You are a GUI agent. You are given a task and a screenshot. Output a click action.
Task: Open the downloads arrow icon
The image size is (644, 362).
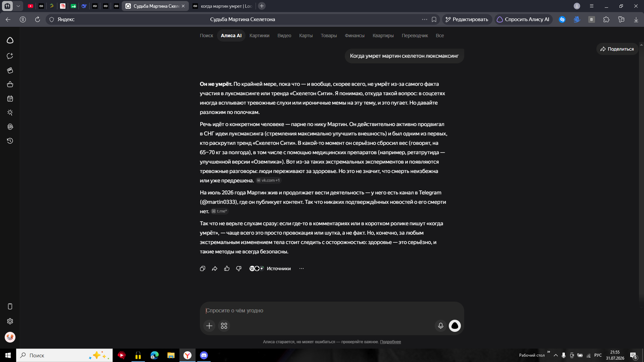[x=636, y=19]
